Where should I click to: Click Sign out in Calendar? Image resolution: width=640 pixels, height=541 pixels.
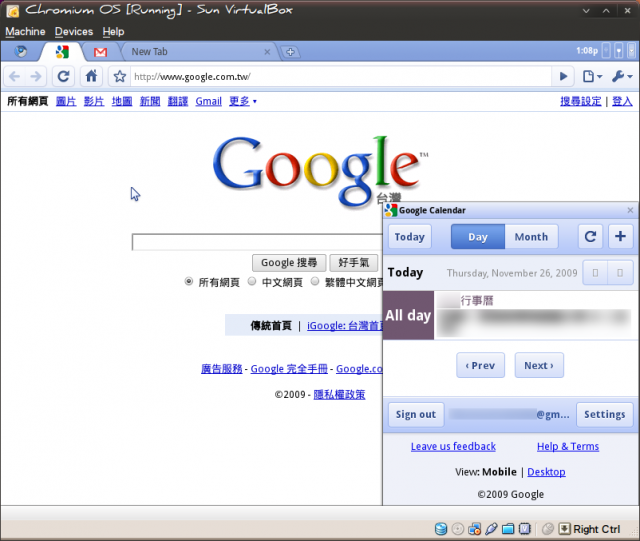[416, 414]
